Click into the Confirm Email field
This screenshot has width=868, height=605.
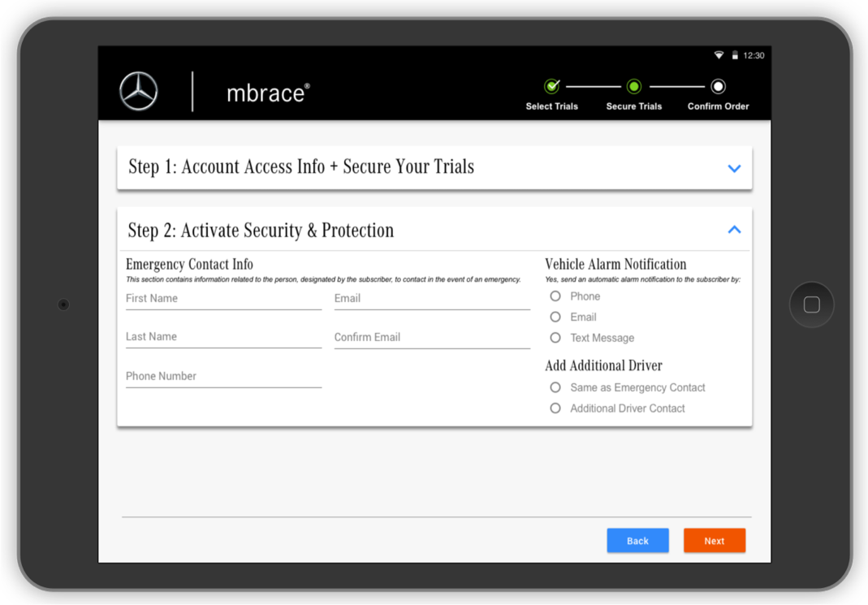point(432,338)
